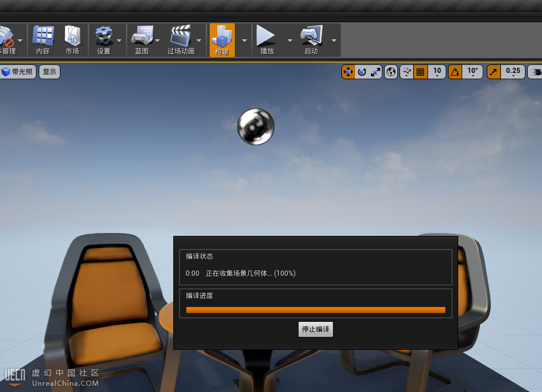
Task: Click the 停止编译 stop build button
Action: pos(316,329)
